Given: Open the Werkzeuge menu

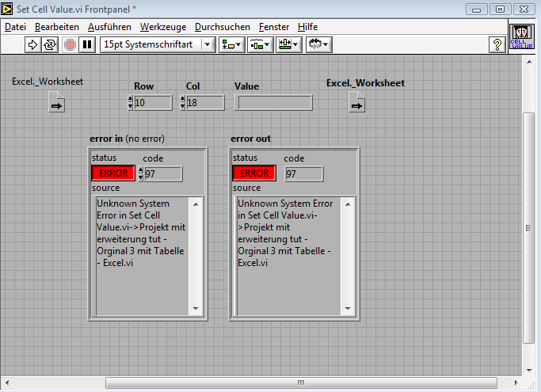Looking at the screenshot, I should (x=163, y=27).
